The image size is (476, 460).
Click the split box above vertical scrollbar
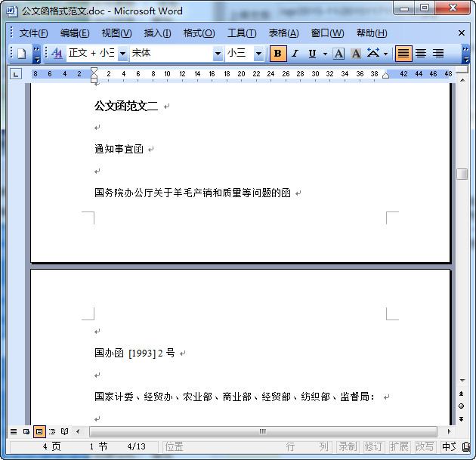click(x=462, y=69)
